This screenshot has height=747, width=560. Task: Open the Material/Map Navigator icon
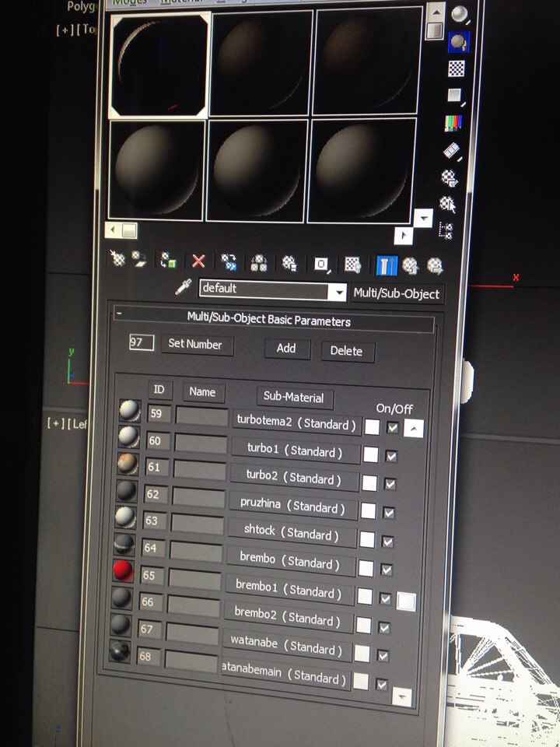click(445, 230)
